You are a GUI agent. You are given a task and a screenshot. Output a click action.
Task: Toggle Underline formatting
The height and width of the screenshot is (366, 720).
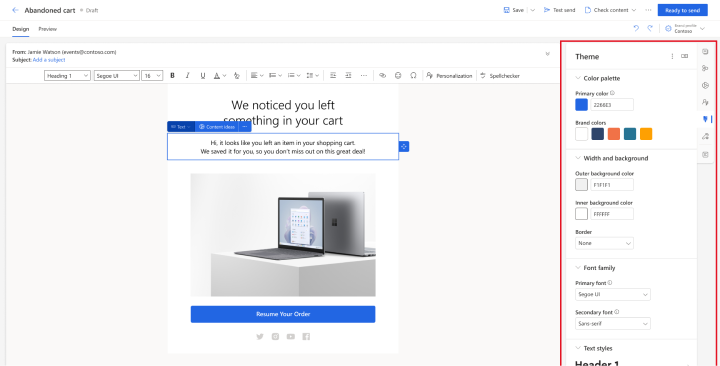click(202, 76)
